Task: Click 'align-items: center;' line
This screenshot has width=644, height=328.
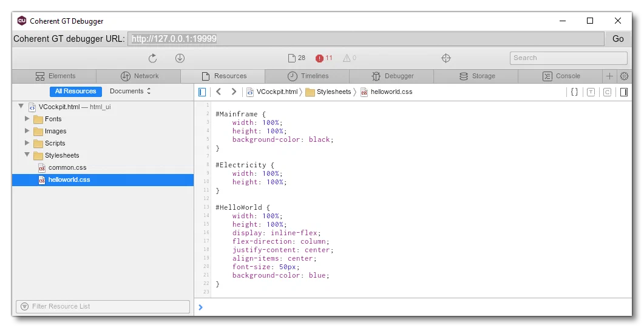Action: [x=274, y=258]
